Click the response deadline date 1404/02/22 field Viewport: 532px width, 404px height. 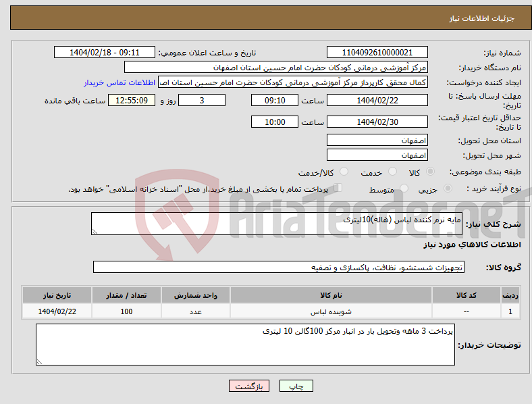point(377,100)
